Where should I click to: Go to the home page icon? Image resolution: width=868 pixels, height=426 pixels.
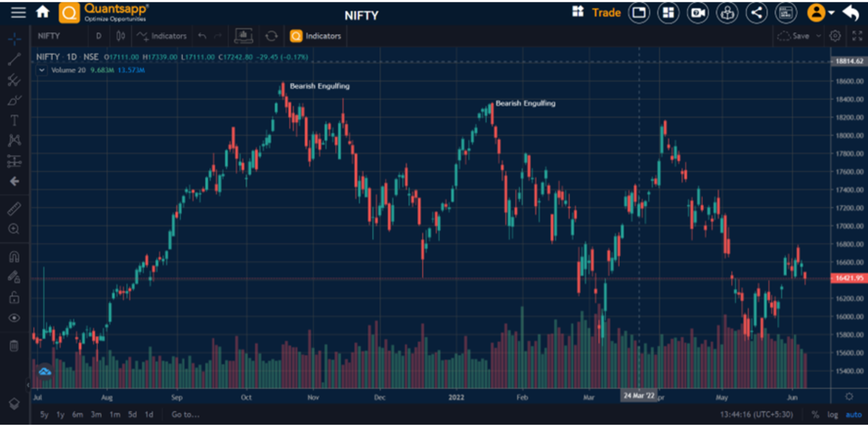[x=43, y=12]
